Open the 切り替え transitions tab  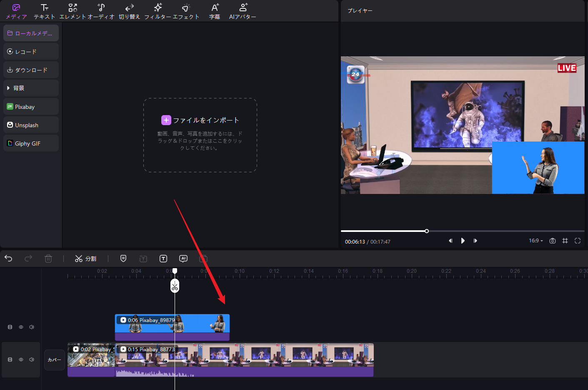[129, 12]
